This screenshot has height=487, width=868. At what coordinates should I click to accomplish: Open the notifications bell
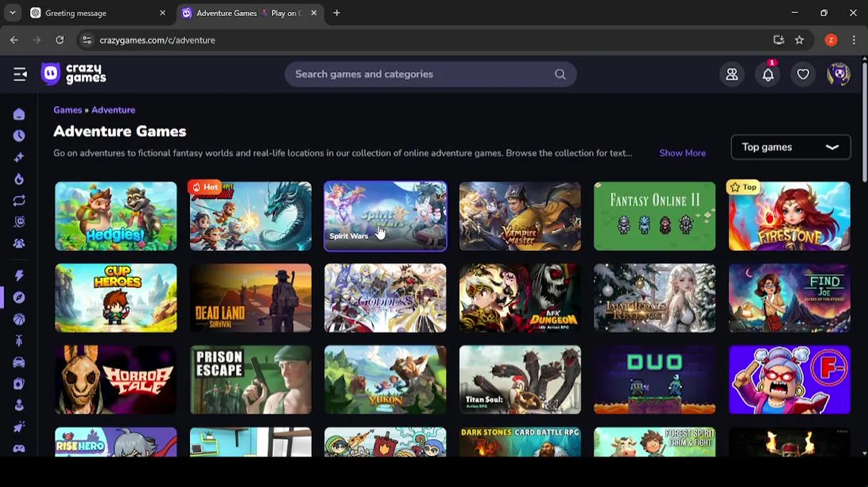[x=768, y=74]
